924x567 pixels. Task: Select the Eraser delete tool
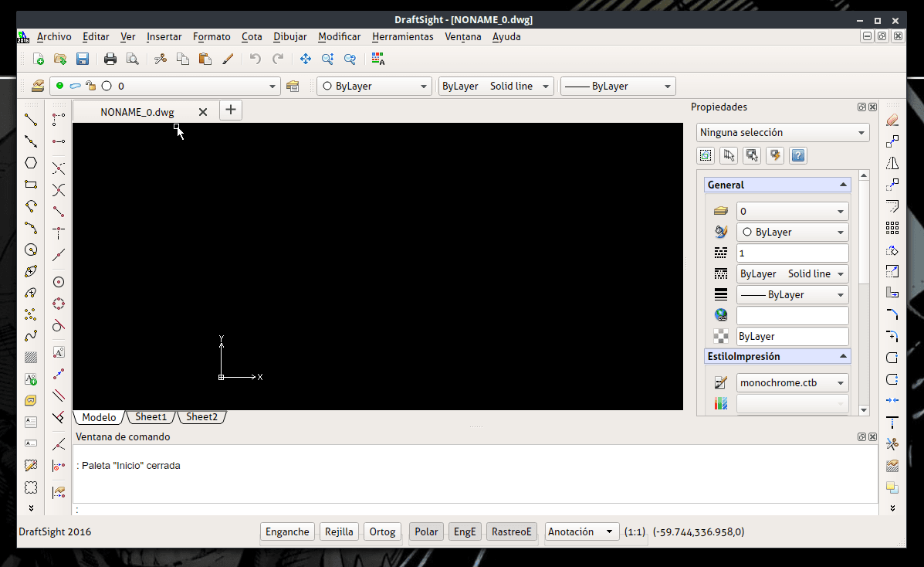coord(892,120)
